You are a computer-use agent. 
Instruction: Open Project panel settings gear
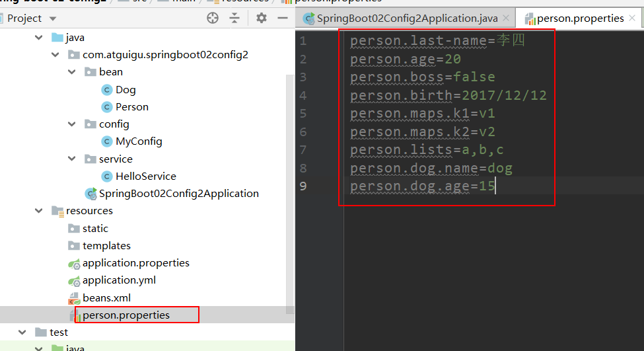click(x=261, y=18)
